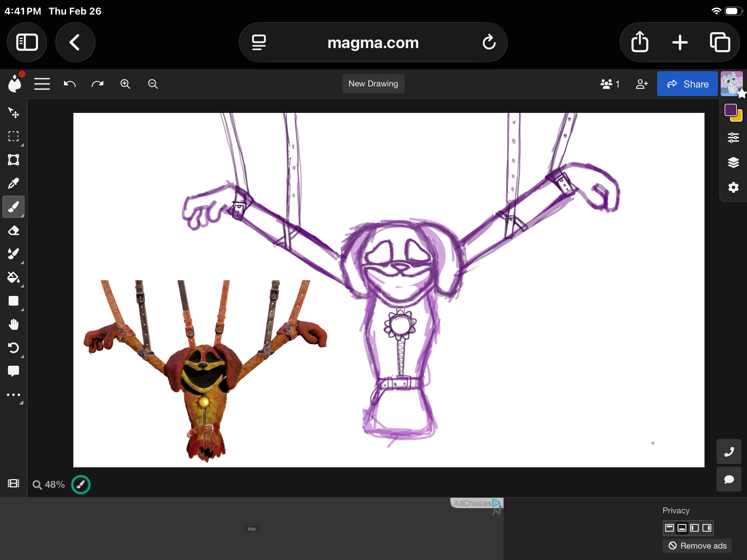This screenshot has width=747, height=560.
Task: Select the Eyedropper tool
Action: [13, 183]
